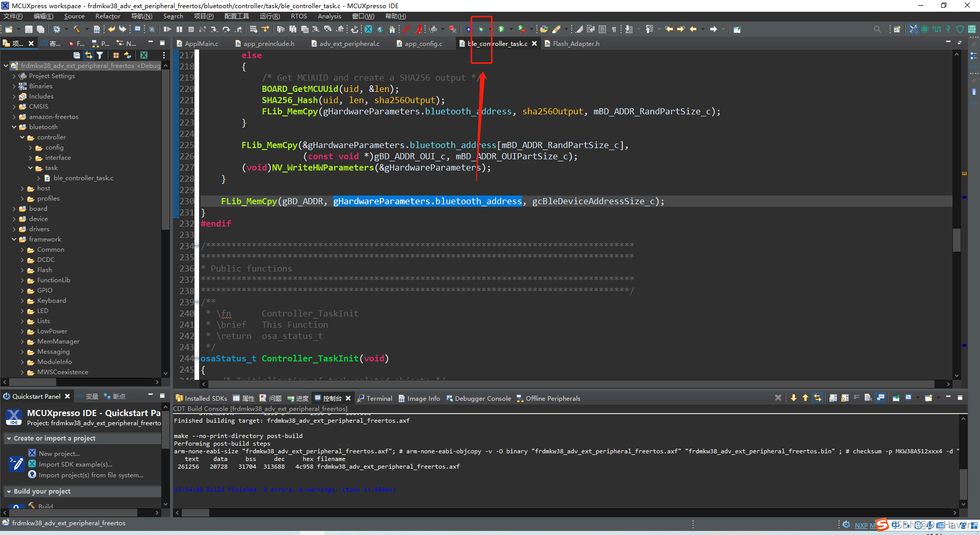The height and width of the screenshot is (535, 980).
Task: Toggle Link with Editor in Project Explorer
Action: (88, 55)
